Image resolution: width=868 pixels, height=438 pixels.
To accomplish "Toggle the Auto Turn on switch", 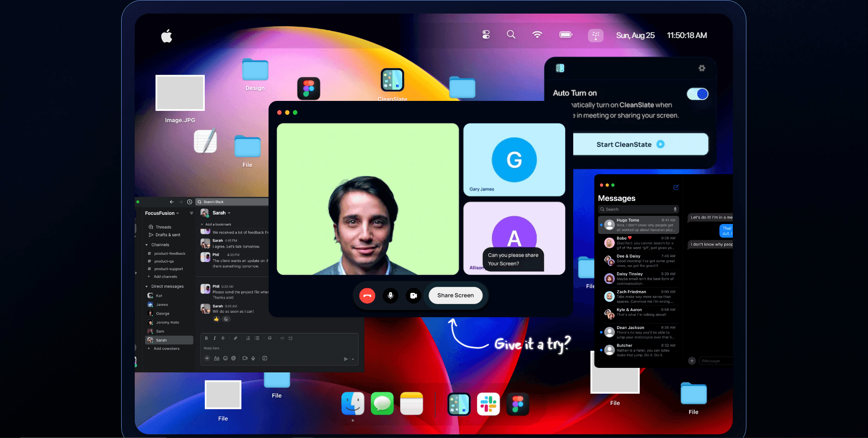I will pos(698,94).
